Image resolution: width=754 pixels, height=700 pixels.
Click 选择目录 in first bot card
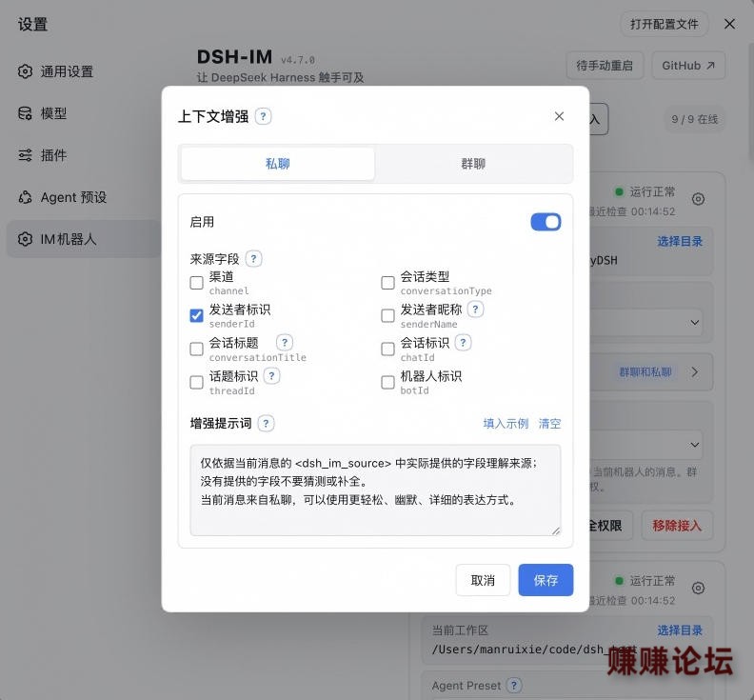click(x=680, y=241)
